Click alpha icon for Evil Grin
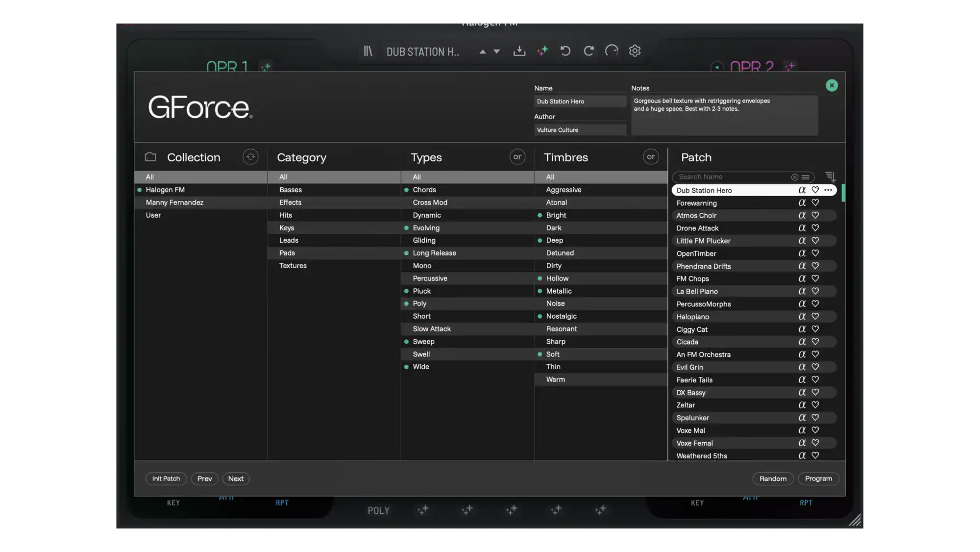980x552 pixels. (x=802, y=367)
